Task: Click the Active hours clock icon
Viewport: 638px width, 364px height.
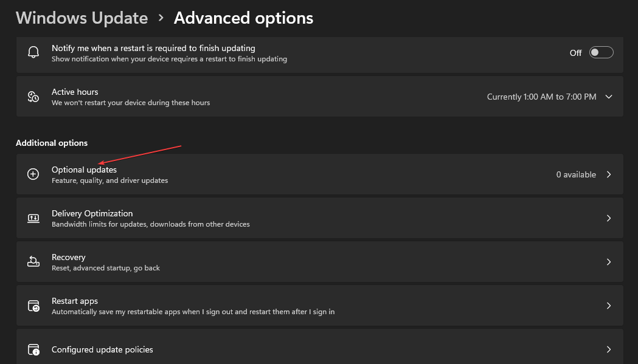Action: [x=33, y=96]
